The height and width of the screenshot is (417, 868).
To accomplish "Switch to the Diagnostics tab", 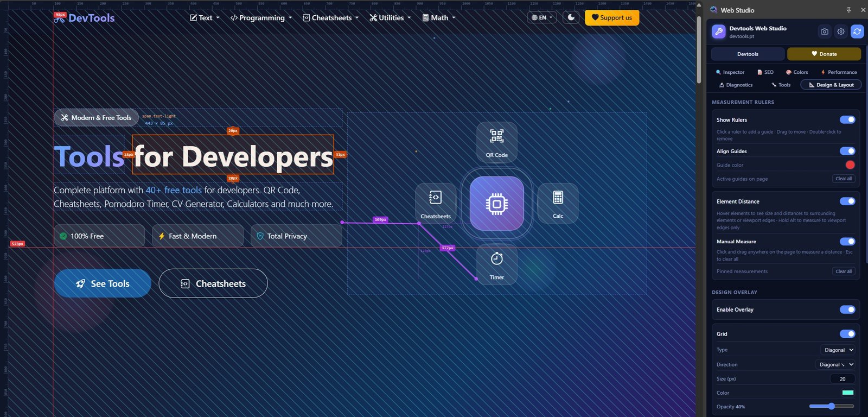I will [x=736, y=85].
